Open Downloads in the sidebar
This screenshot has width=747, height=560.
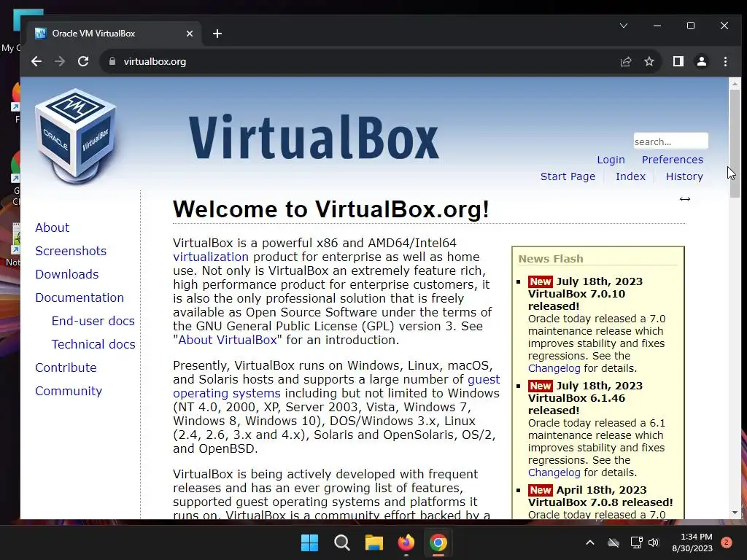pyautogui.click(x=66, y=274)
